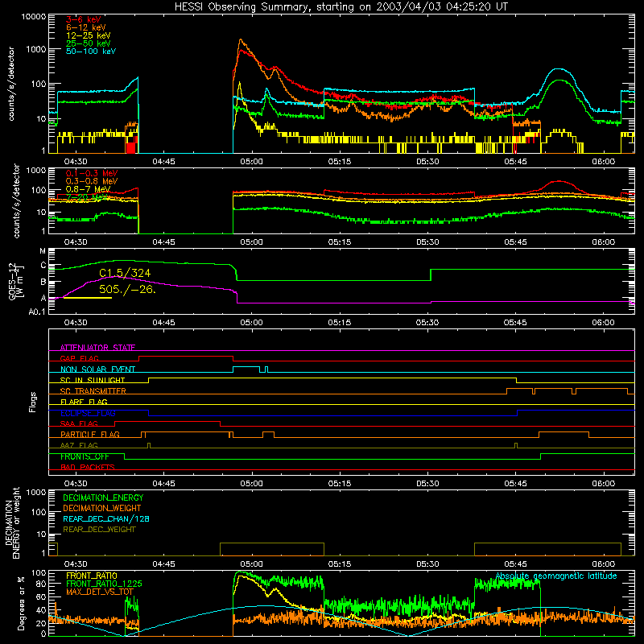The image size is (644, 644).
Task: Click the '505./-26.' position annotation
Action: tap(128, 289)
